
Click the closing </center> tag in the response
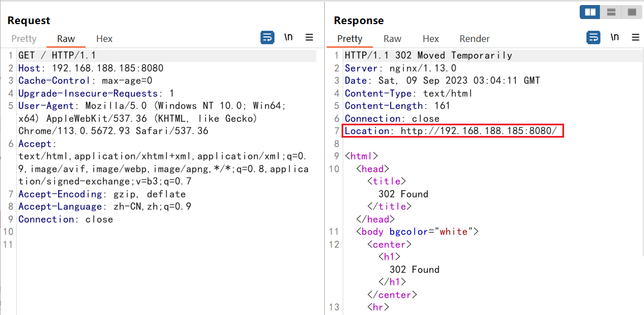pos(392,295)
